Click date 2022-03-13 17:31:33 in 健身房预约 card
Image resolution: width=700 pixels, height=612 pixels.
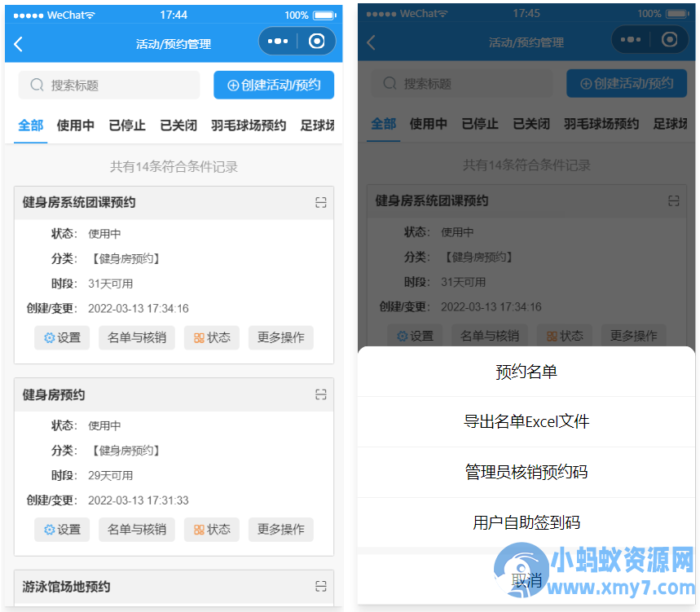point(139,500)
